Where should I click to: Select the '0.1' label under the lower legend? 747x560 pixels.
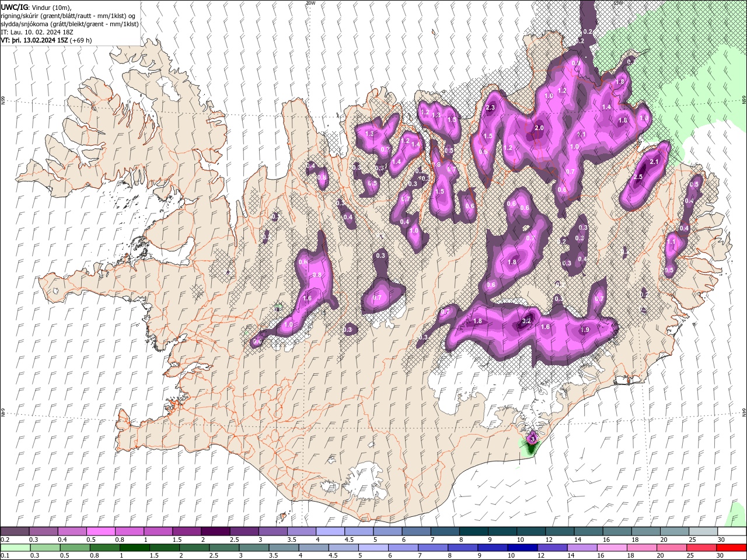tap(5, 556)
